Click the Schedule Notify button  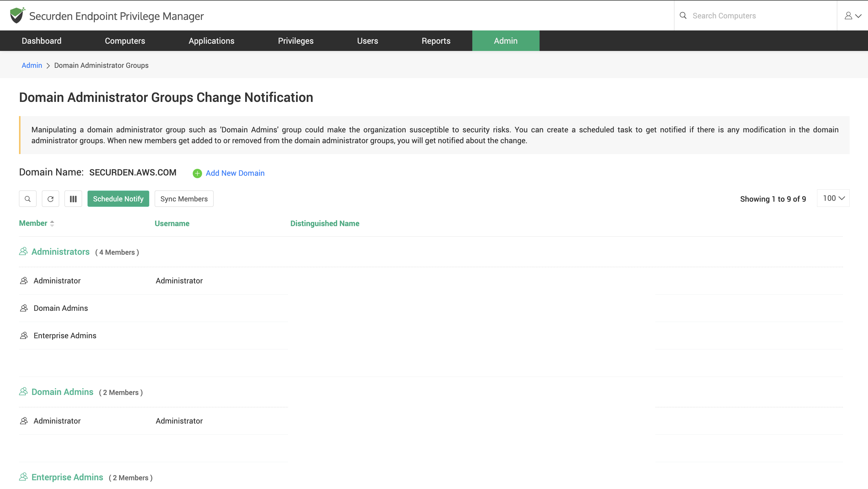pos(118,199)
